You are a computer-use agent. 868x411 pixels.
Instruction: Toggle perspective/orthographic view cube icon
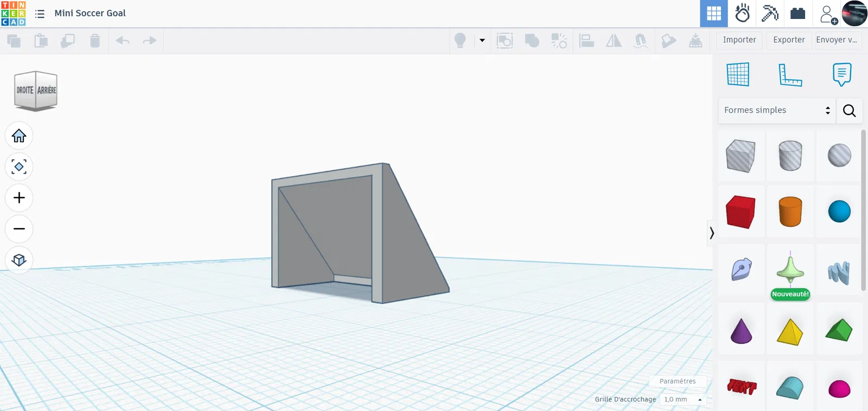tap(19, 260)
